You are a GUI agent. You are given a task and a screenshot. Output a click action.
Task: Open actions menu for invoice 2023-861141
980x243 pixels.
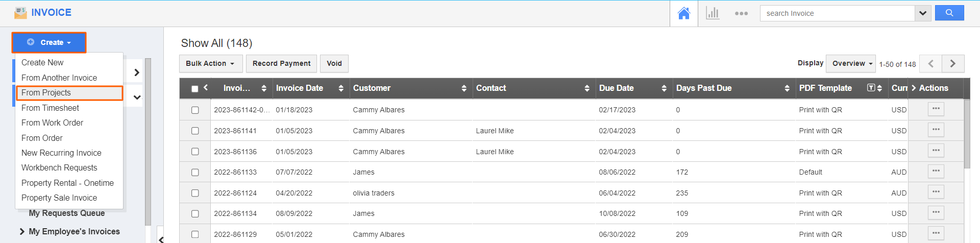[x=936, y=130]
